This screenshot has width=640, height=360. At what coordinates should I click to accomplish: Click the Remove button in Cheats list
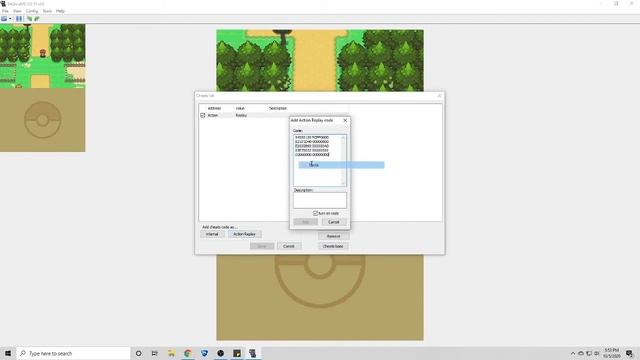point(333,236)
